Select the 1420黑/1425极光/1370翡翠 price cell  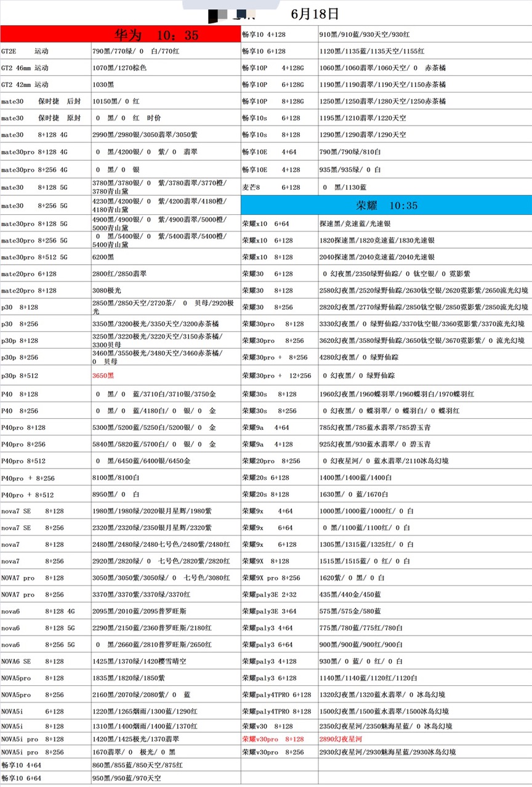tap(166, 739)
